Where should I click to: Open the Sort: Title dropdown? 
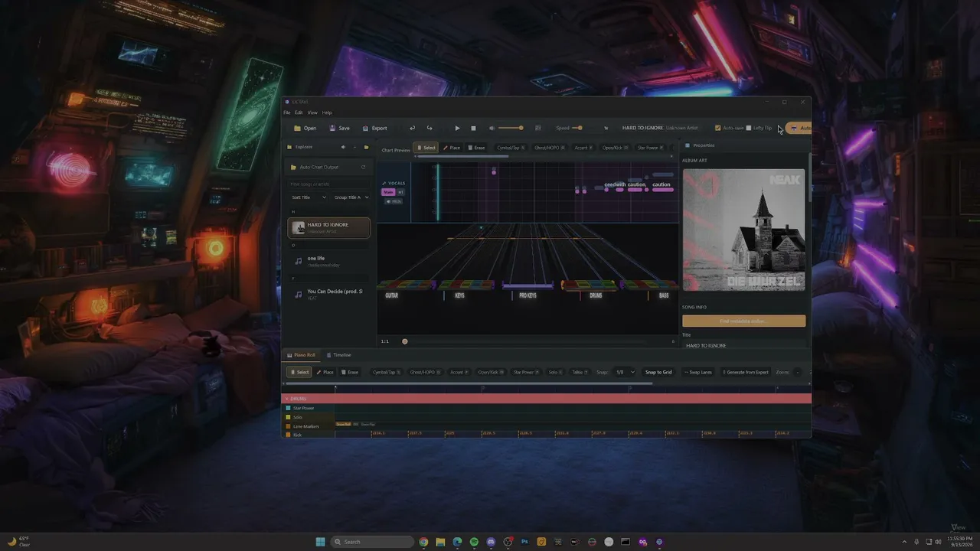coord(309,197)
